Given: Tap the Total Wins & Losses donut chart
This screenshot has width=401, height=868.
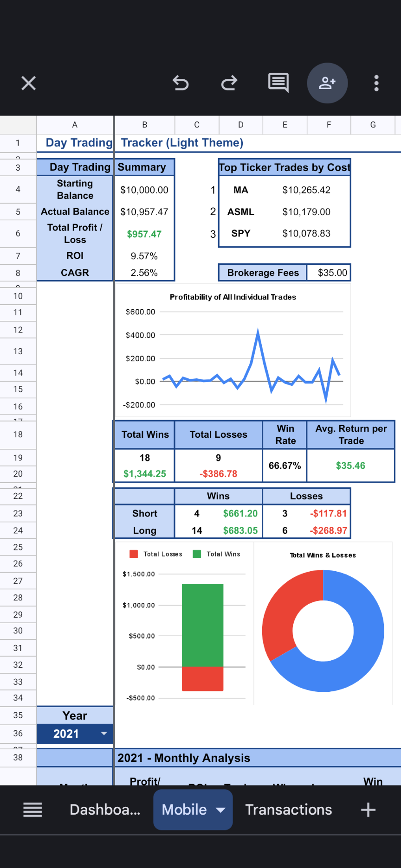Looking at the screenshot, I should tap(323, 631).
